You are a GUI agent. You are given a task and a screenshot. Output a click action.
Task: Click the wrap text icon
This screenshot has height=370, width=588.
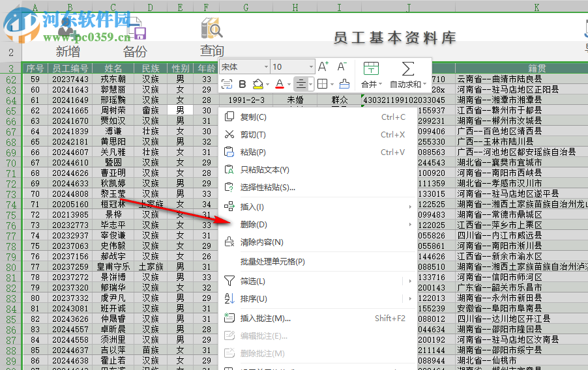(x=227, y=84)
